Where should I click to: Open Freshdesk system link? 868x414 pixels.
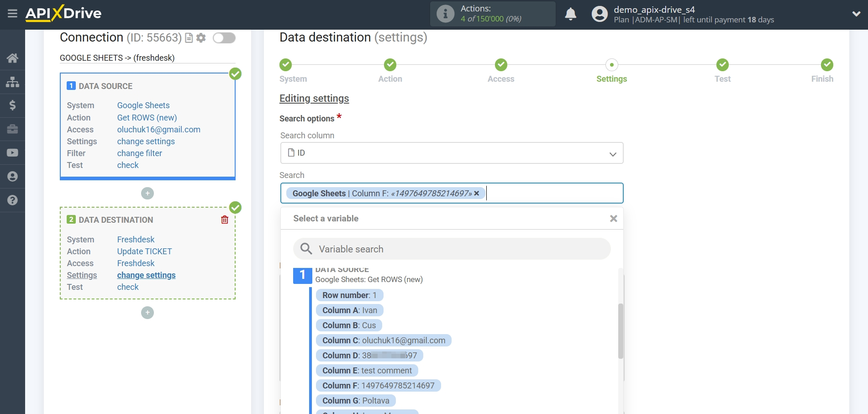(x=136, y=240)
